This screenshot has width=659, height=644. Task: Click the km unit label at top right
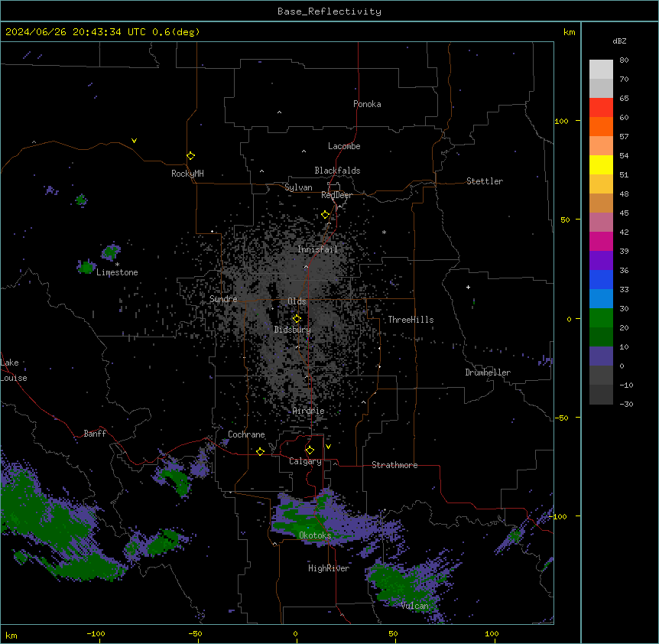click(569, 32)
